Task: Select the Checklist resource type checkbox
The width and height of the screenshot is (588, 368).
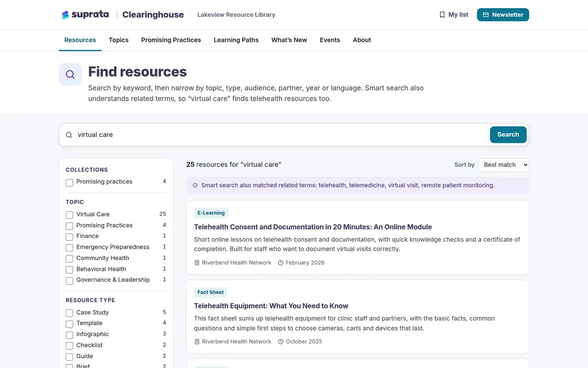Action: (x=70, y=346)
